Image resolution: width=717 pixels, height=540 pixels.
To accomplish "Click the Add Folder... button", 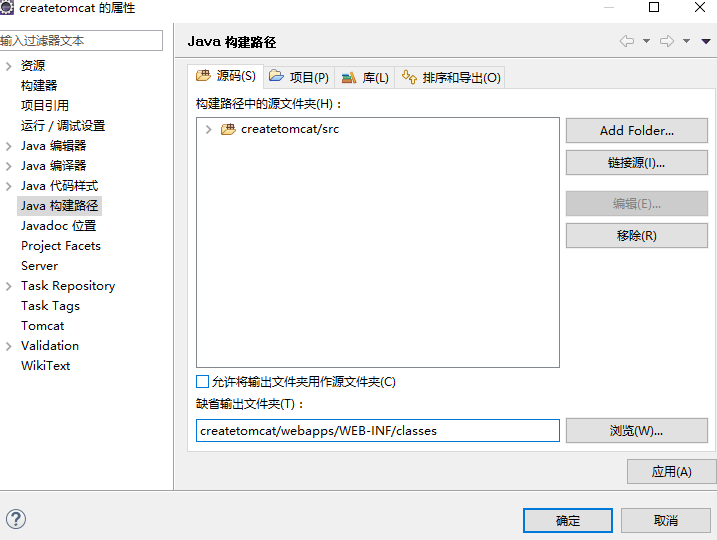I will 637,131.
